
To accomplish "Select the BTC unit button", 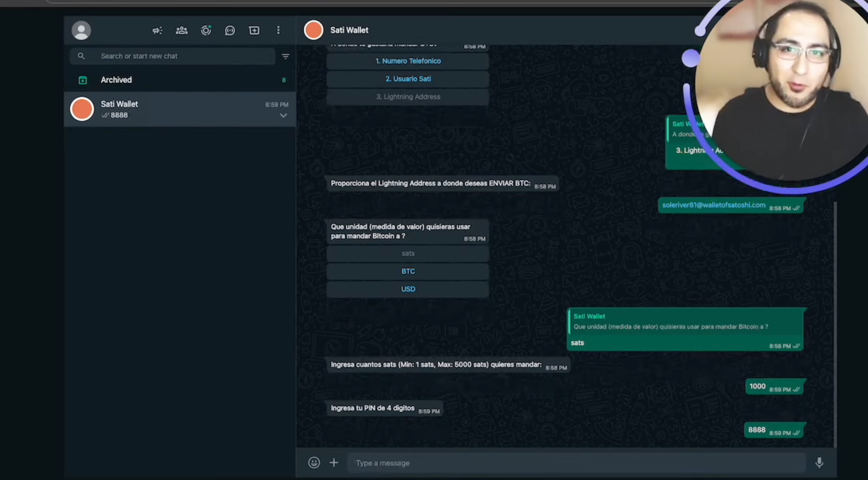I will point(408,271).
